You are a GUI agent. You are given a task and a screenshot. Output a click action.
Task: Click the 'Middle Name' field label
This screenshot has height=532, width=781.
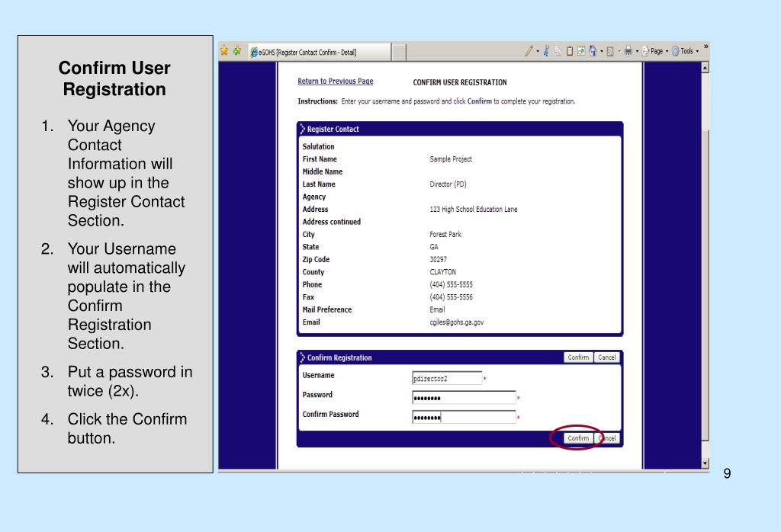click(323, 171)
